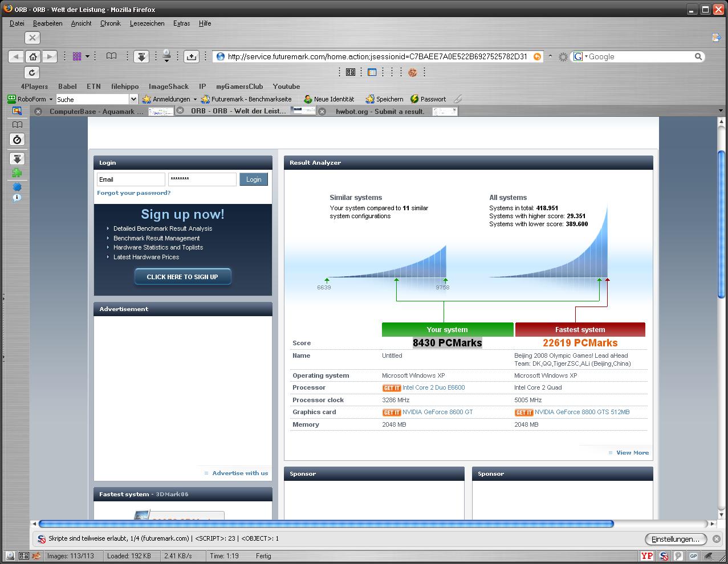The width and height of the screenshot is (728, 564).
Task: Click the Home button in navigation toolbar
Action: [x=33, y=56]
